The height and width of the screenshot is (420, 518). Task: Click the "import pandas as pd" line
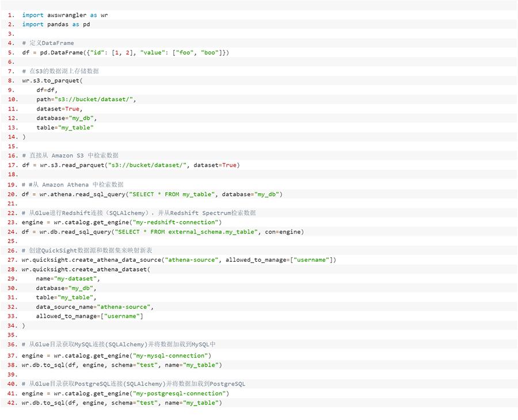pyautogui.click(x=56, y=24)
